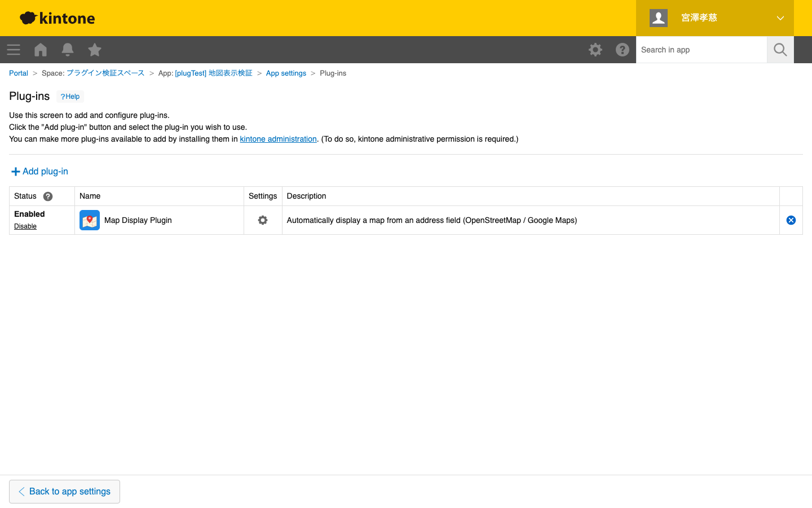The image size is (812, 508).
Task: Open the favorites star icon
Action: click(x=95, y=50)
